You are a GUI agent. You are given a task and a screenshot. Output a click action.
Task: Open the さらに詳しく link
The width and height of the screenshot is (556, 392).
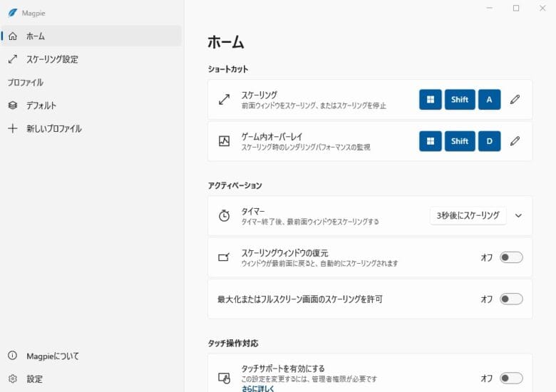[x=257, y=388]
